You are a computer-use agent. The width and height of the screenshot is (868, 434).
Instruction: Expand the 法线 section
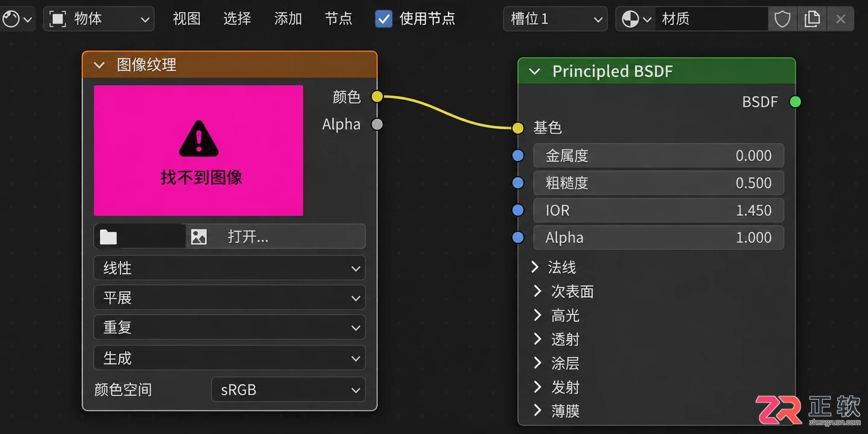535,266
